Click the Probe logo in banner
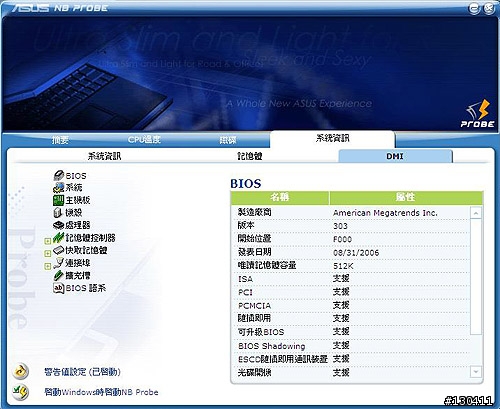 477,114
